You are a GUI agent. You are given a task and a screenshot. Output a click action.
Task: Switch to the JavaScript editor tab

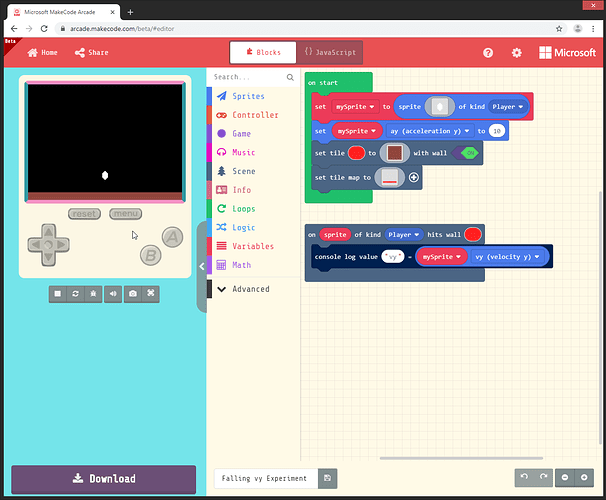[x=330, y=52]
